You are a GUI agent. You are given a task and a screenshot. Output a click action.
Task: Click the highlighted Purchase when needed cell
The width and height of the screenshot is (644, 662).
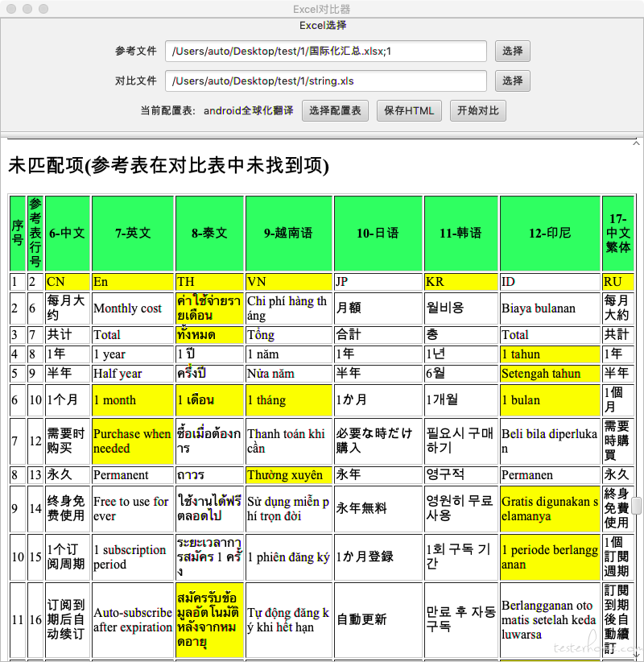click(133, 441)
